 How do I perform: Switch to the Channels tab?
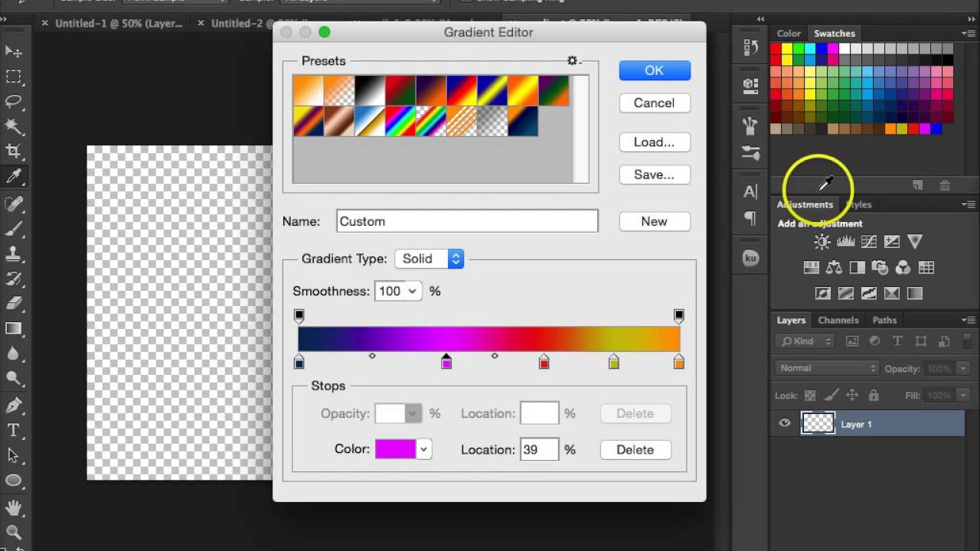(x=838, y=320)
